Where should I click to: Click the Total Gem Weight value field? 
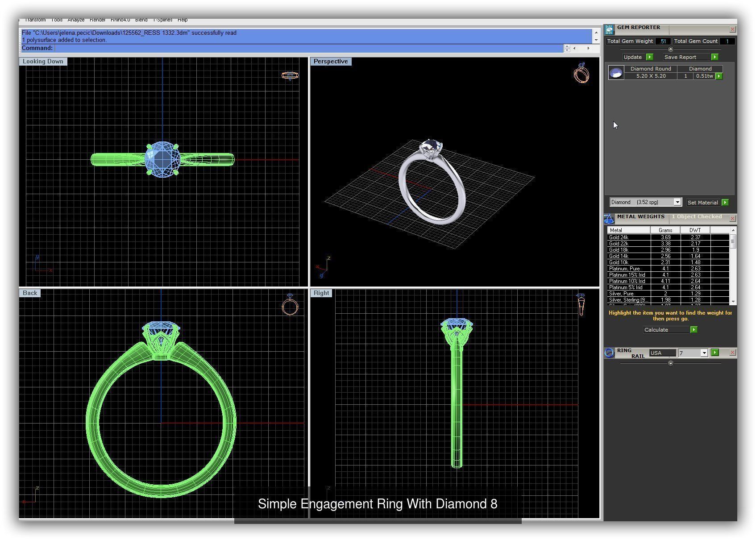tap(664, 41)
